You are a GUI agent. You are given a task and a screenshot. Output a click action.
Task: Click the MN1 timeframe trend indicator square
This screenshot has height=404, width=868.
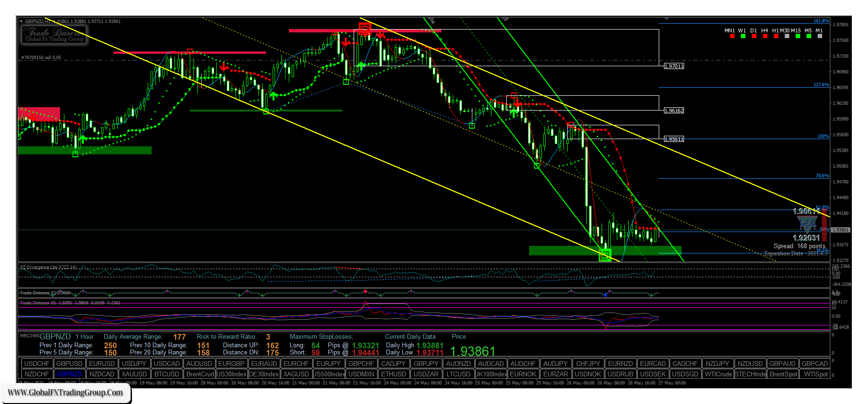pos(732,36)
